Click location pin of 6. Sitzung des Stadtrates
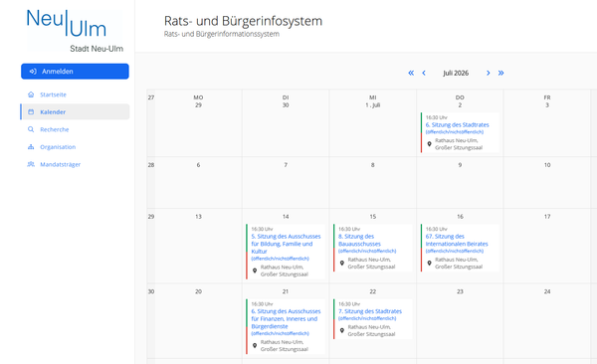597x364 pixels. click(429, 144)
